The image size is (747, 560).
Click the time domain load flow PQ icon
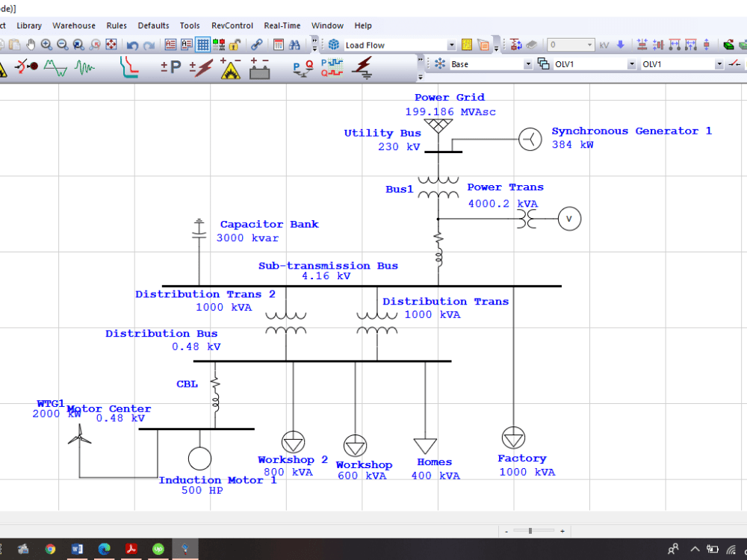click(332, 67)
